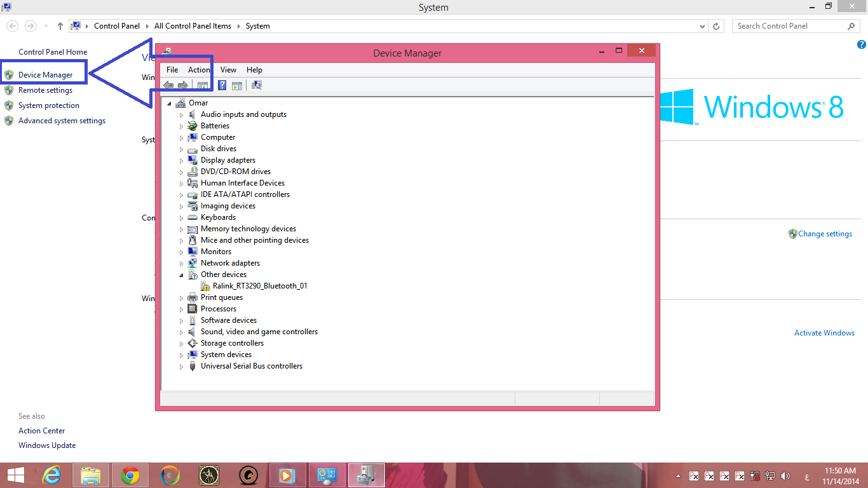The width and height of the screenshot is (868, 488).
Task: Click the Activate Windows link
Action: tap(824, 333)
